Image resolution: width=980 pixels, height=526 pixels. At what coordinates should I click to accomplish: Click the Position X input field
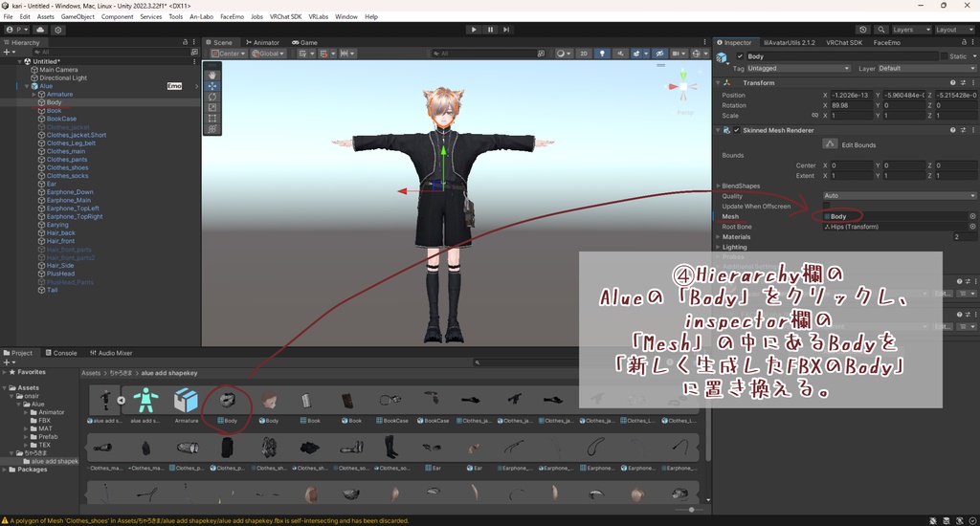[x=852, y=95]
